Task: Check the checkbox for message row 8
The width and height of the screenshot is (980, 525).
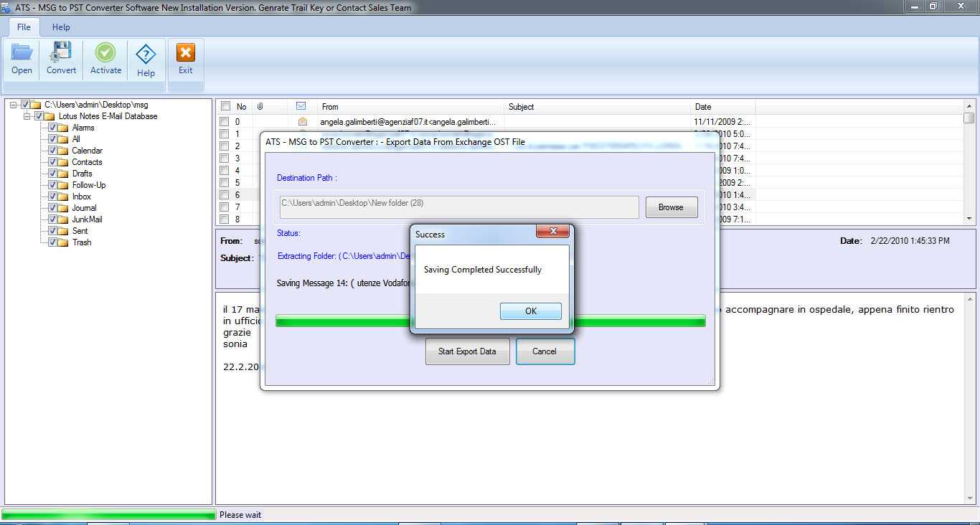Action: point(225,219)
